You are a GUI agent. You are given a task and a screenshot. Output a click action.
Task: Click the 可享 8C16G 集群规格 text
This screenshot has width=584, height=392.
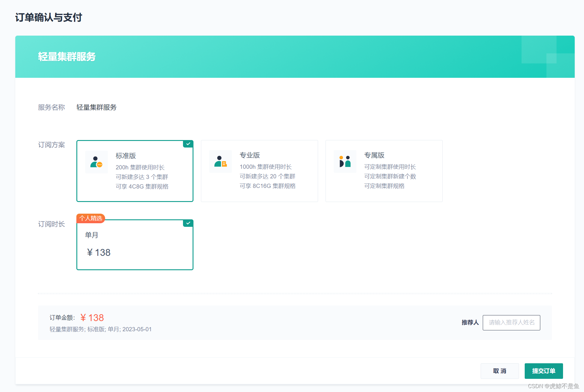click(x=267, y=186)
